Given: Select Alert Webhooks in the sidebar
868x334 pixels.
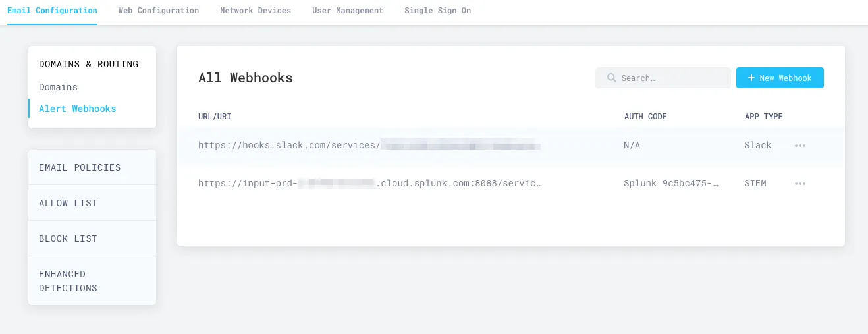Looking at the screenshot, I should click(x=77, y=109).
